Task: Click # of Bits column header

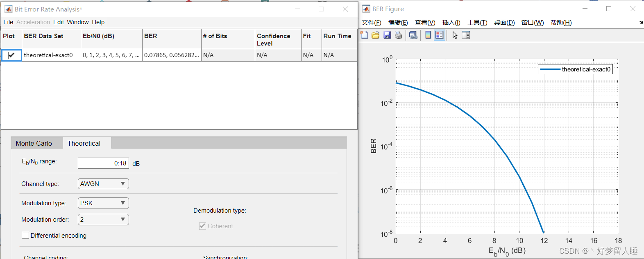Action: click(x=228, y=39)
